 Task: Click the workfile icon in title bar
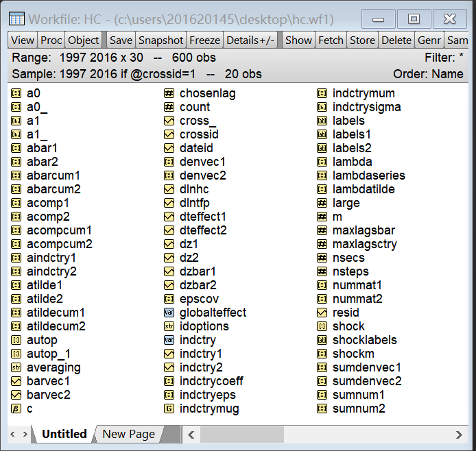coord(16,19)
